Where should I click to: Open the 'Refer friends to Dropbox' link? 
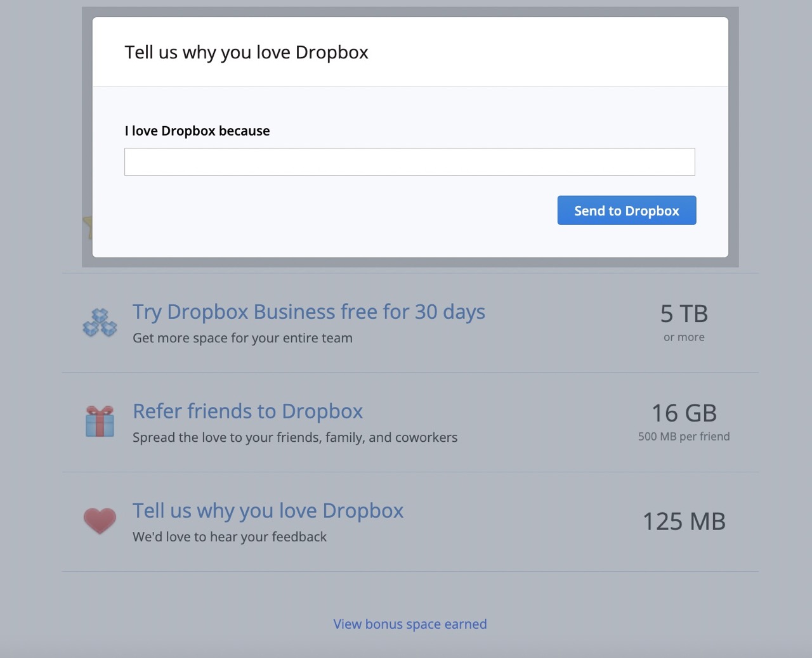247,411
